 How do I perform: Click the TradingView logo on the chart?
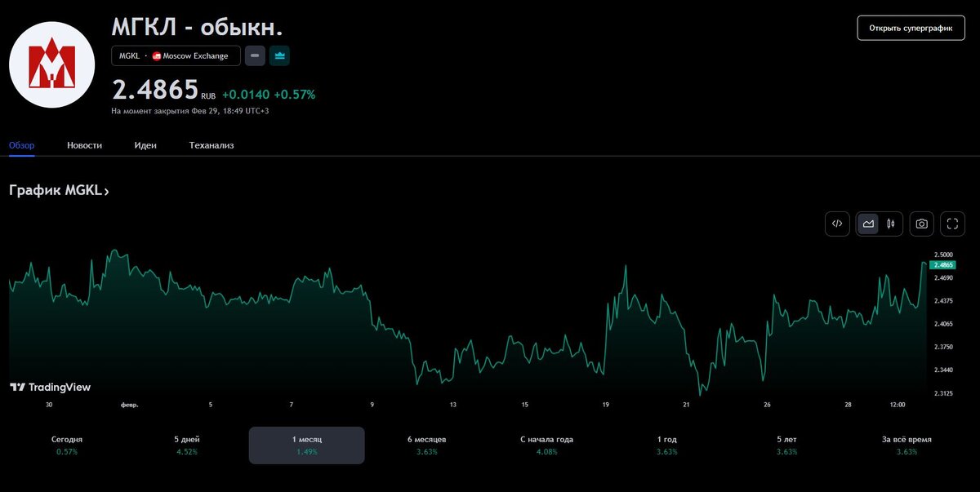tap(49, 387)
